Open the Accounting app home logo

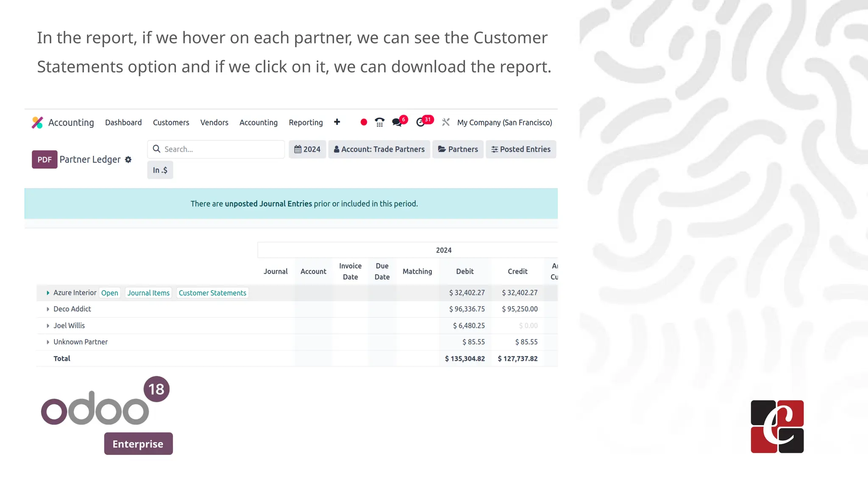click(x=37, y=122)
